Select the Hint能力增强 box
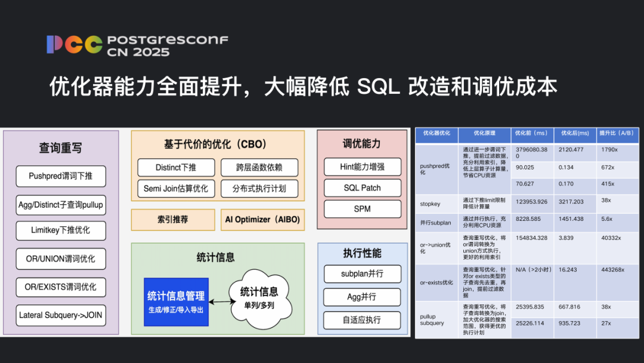 coord(363,167)
